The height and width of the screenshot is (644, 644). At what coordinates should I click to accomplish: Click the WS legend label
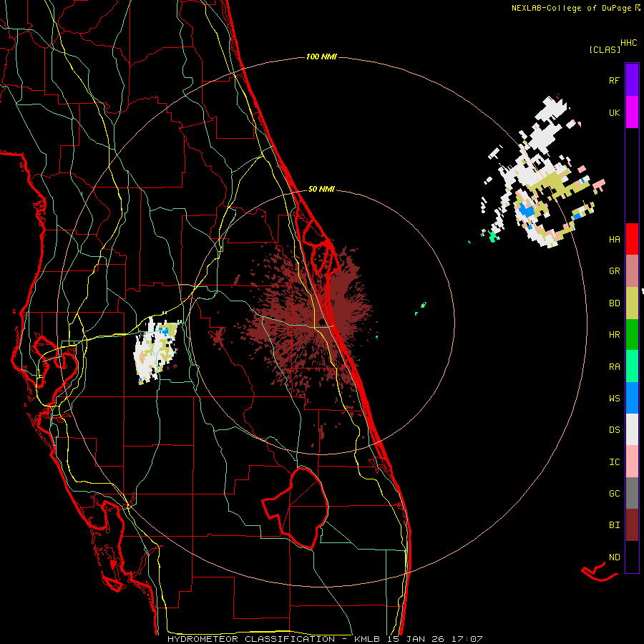click(x=614, y=399)
